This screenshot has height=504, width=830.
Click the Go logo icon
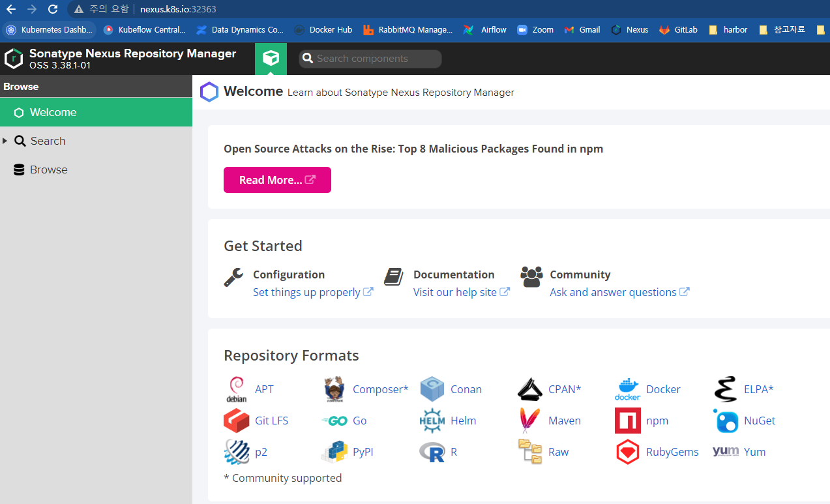click(334, 421)
